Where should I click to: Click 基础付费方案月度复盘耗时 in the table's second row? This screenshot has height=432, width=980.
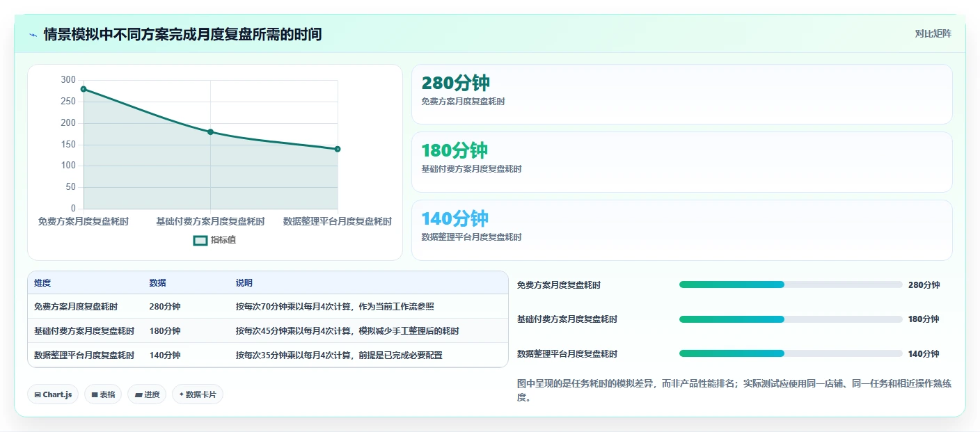point(84,331)
